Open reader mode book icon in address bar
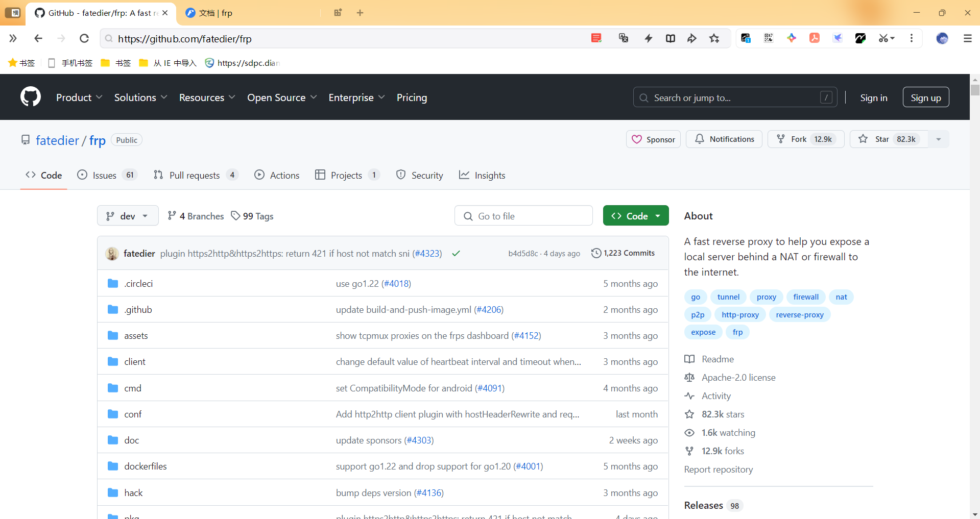This screenshot has width=980, height=519. click(670, 38)
